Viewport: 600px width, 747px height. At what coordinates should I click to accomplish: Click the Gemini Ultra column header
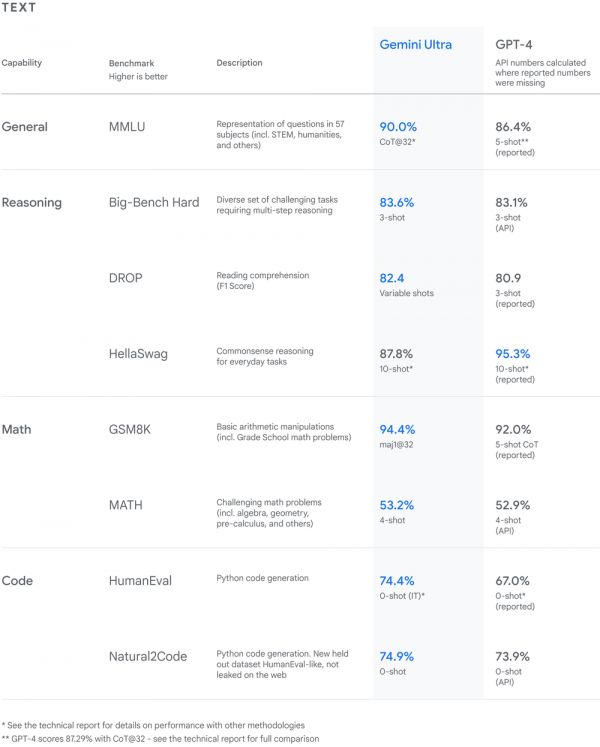[415, 45]
